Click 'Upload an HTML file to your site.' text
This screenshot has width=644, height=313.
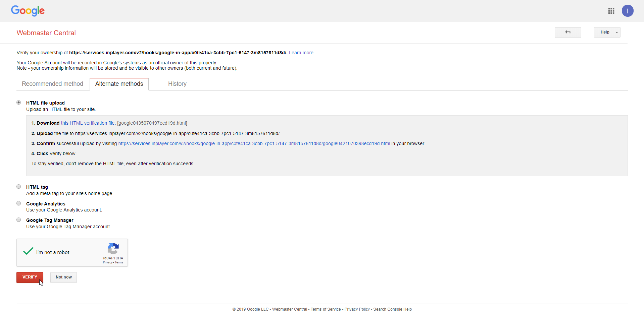(x=61, y=109)
